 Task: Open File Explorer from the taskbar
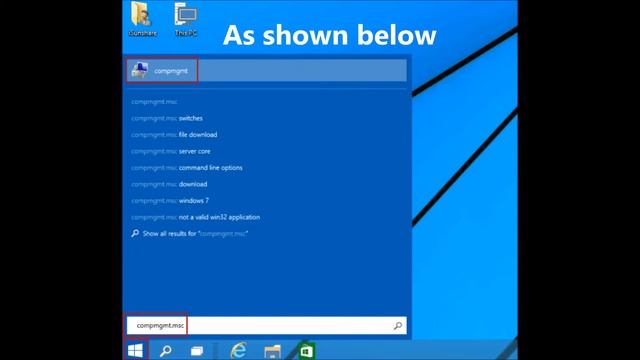pyautogui.click(x=272, y=351)
